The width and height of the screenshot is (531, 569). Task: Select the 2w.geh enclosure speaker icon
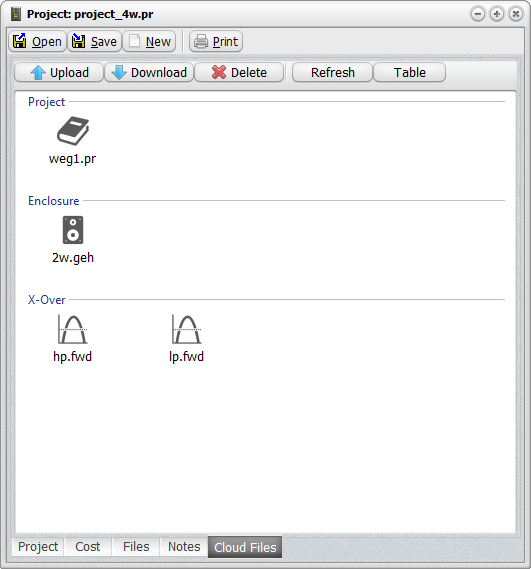point(73,230)
